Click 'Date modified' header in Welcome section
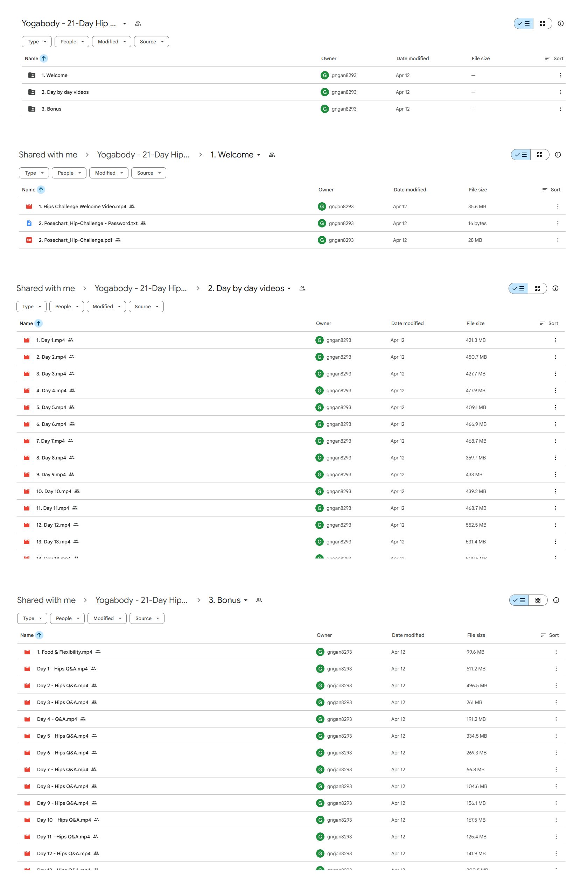 click(x=410, y=190)
